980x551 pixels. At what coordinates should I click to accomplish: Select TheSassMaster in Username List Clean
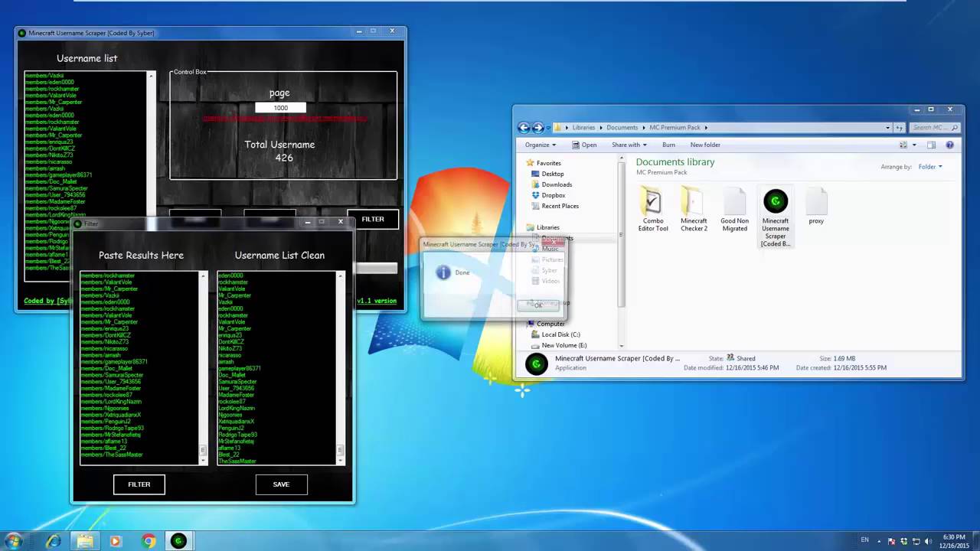click(x=237, y=461)
